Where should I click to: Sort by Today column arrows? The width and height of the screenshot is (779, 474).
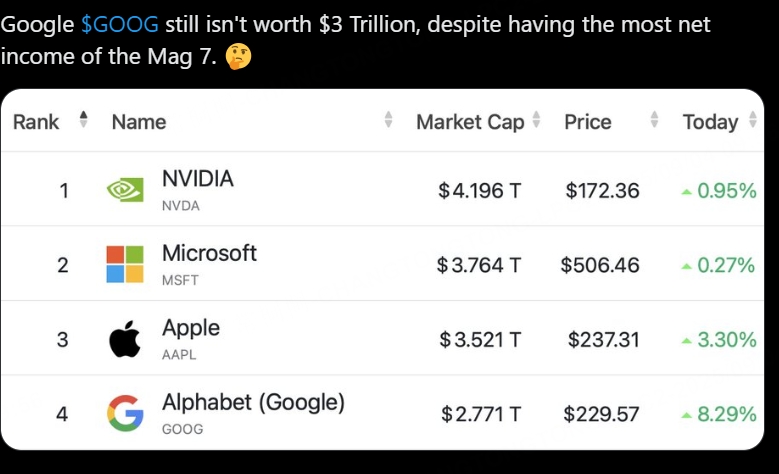751,121
